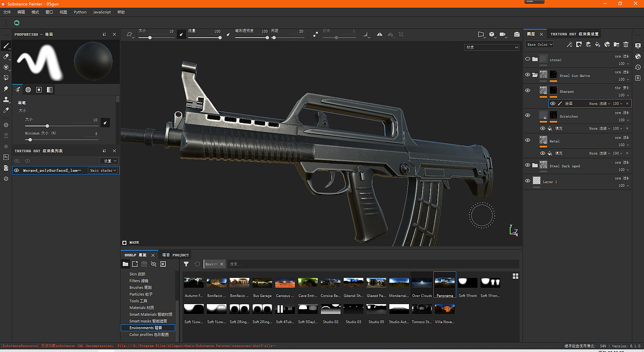Hide the Steel Dark Aged layer
Screen dimensions: 644x352
[x=528, y=165]
